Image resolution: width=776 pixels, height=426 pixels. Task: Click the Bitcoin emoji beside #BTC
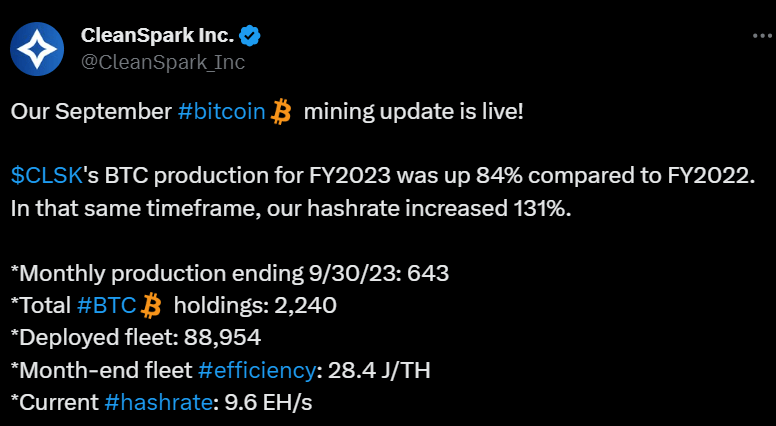(x=153, y=305)
